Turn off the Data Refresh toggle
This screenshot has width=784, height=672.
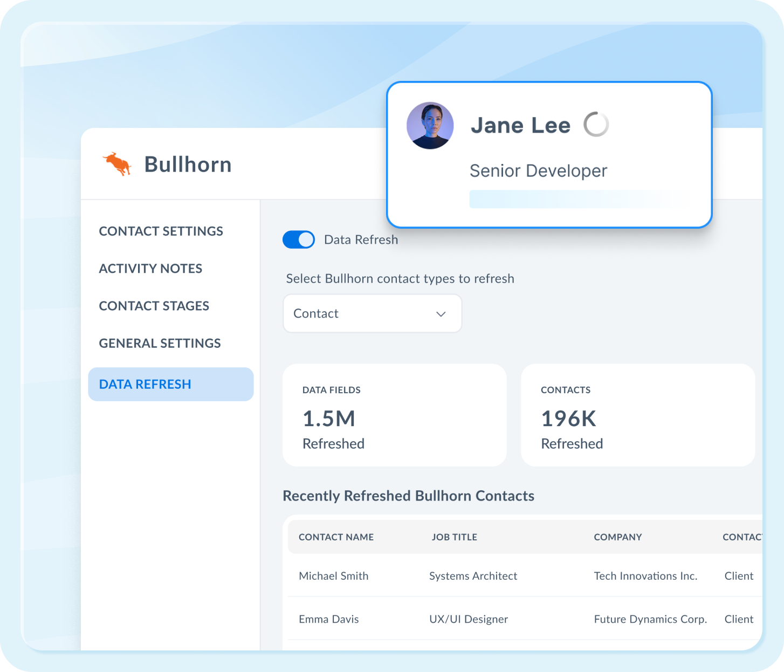tap(299, 239)
